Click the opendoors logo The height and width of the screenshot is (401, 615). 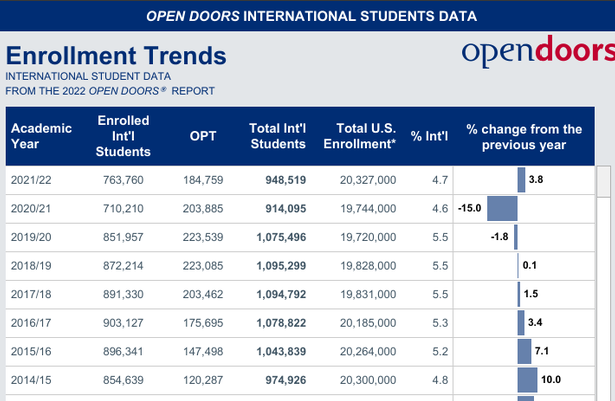[x=538, y=53]
